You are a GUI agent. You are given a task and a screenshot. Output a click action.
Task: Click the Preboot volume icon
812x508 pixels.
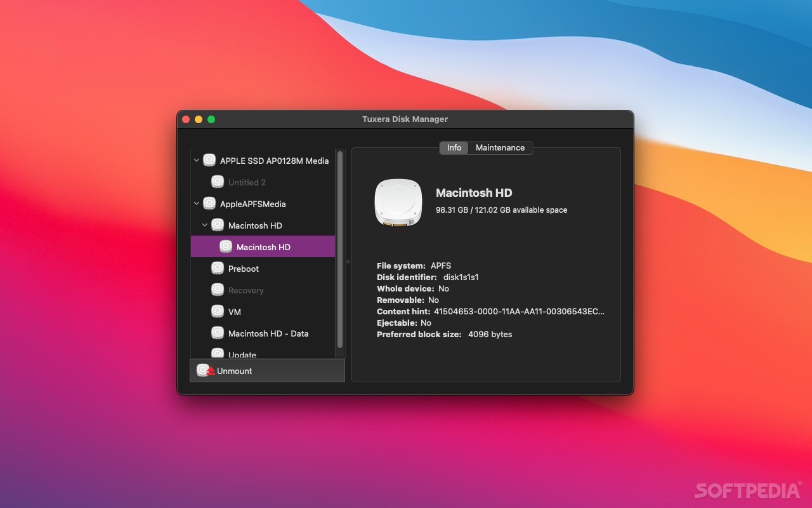pos(218,269)
